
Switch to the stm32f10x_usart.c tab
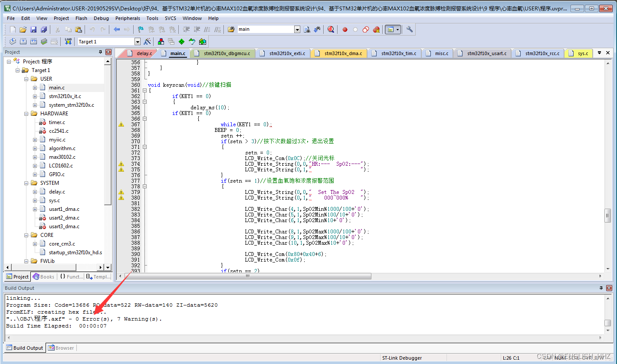(482, 53)
